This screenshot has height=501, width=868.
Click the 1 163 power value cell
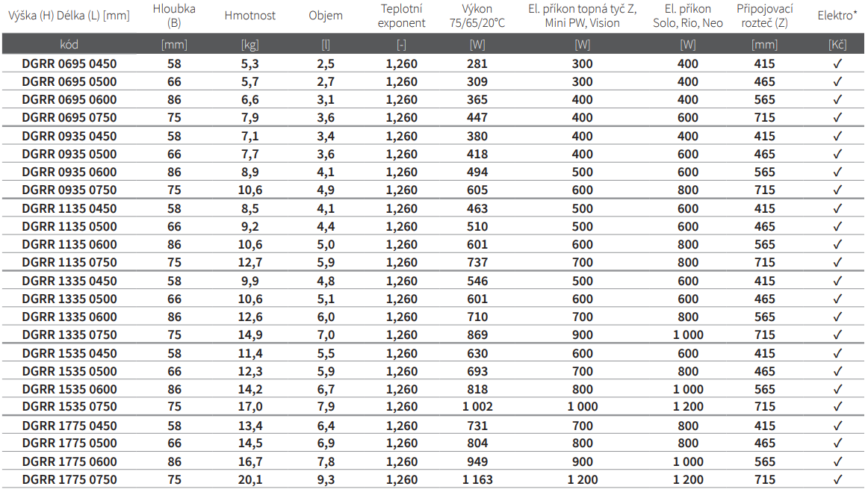tap(477, 480)
